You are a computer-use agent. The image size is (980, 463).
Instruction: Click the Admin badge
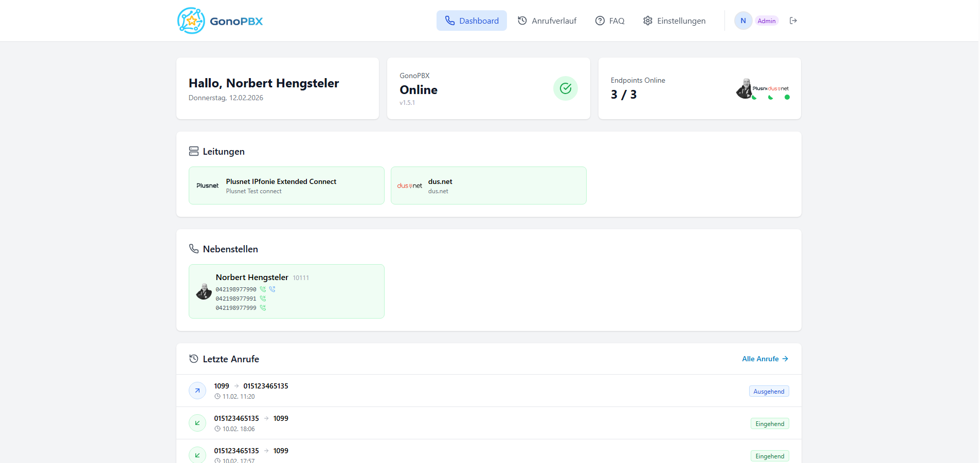(x=767, y=21)
